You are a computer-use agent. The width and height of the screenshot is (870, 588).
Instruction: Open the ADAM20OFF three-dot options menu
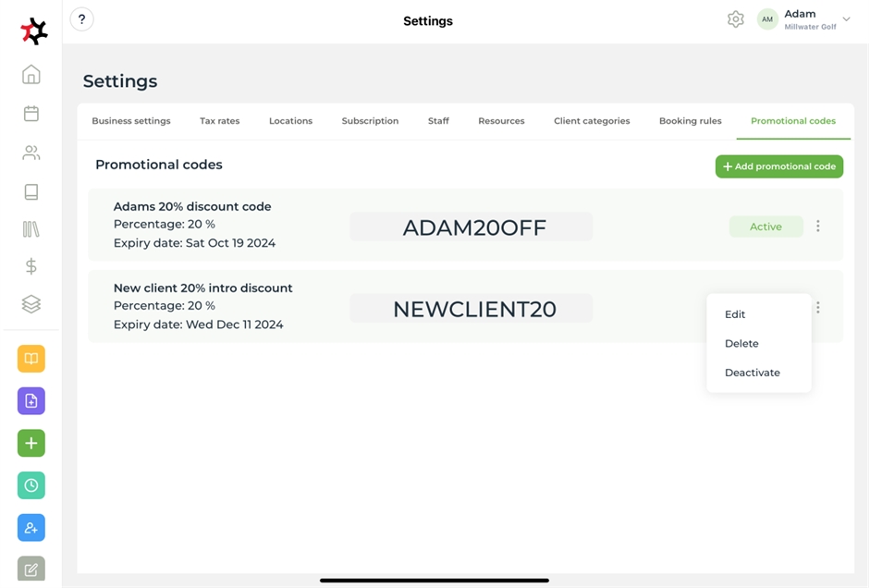pyautogui.click(x=818, y=227)
